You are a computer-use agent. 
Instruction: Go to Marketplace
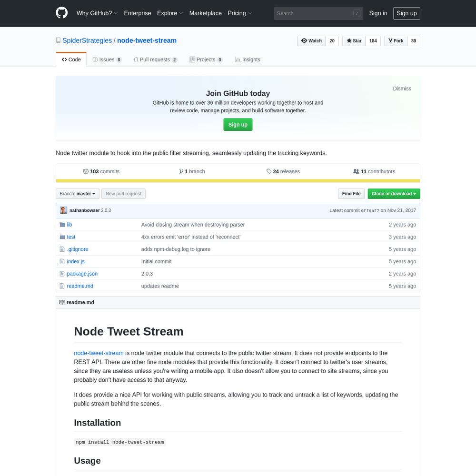(x=206, y=13)
